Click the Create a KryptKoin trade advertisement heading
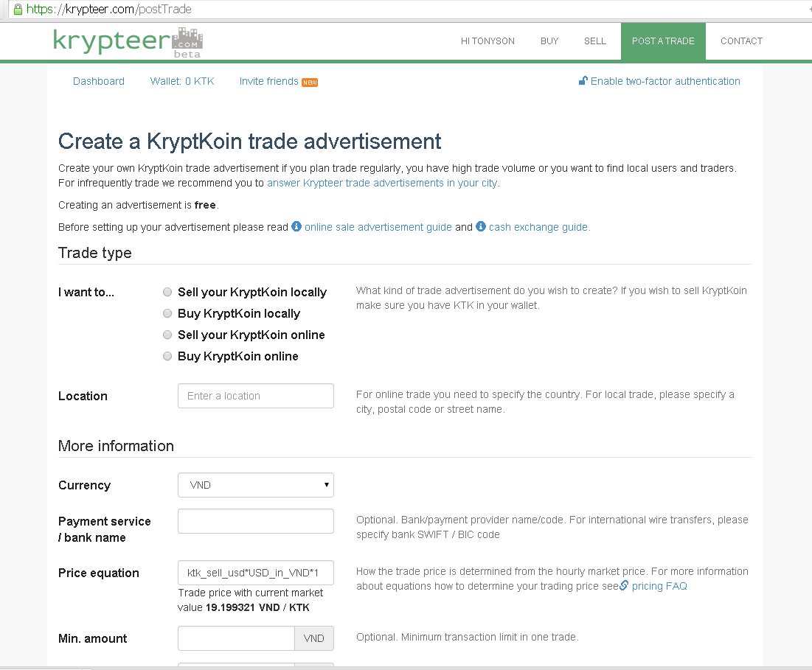This screenshot has width=812, height=670. tap(249, 142)
